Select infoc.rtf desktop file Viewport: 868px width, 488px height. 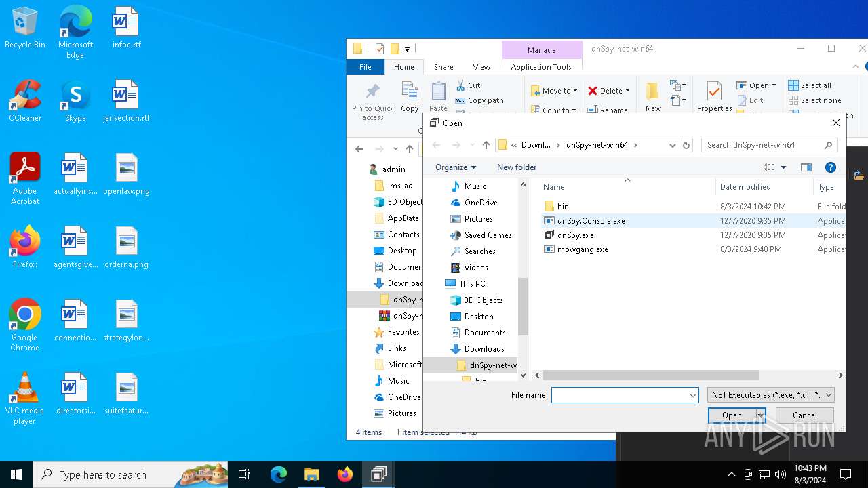pyautogui.click(x=126, y=28)
